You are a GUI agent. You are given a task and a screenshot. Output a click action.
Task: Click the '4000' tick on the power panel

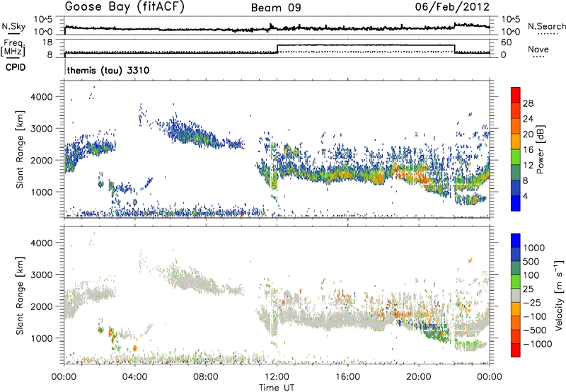[41, 97]
